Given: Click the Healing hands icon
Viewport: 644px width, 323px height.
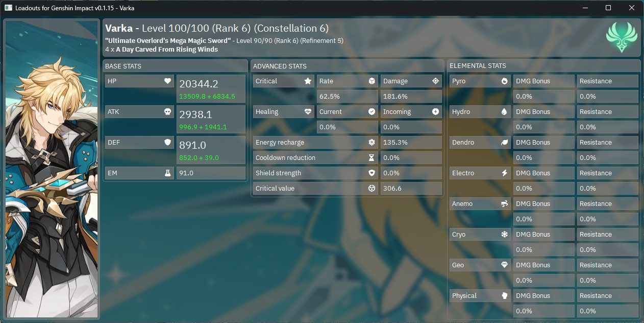Looking at the screenshot, I should tap(307, 111).
